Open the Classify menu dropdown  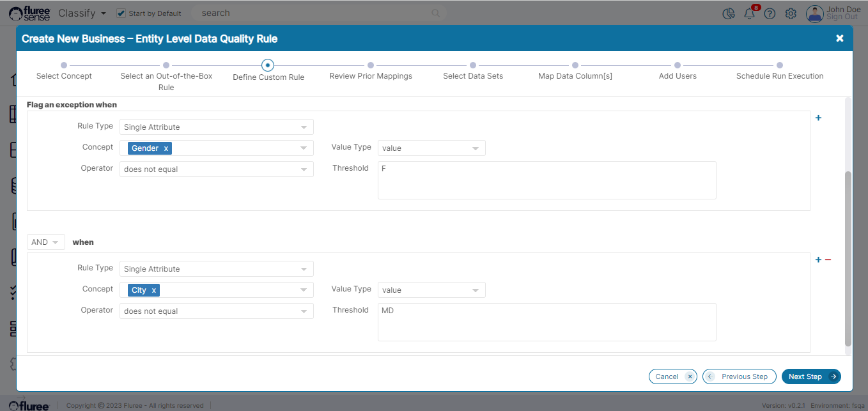tap(82, 13)
